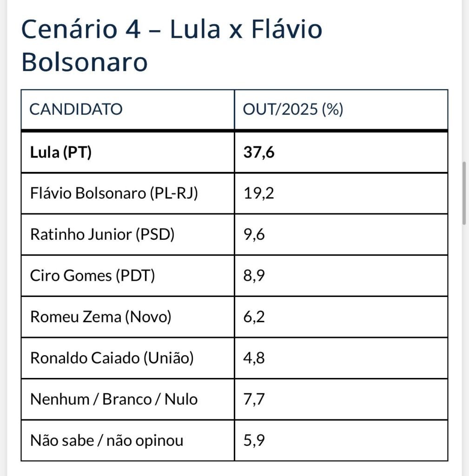
Task: Click the vertical scrollbar thumb
Action: click(x=464, y=193)
